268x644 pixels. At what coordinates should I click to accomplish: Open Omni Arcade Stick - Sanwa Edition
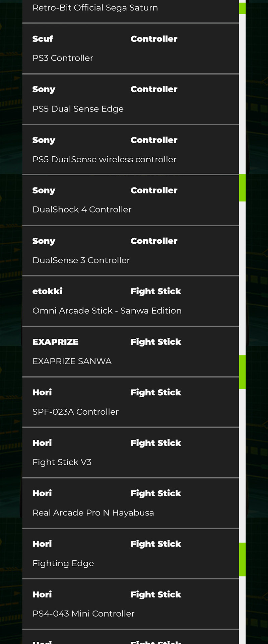(x=107, y=311)
